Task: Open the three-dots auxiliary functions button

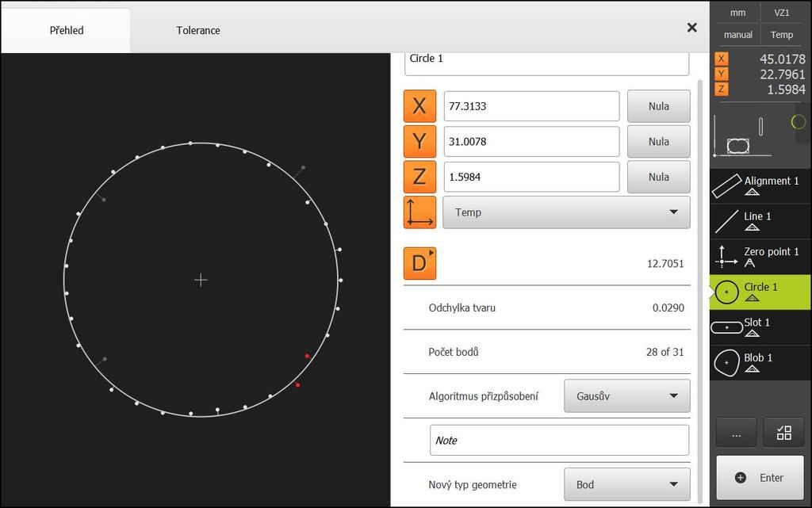Action: click(x=737, y=433)
